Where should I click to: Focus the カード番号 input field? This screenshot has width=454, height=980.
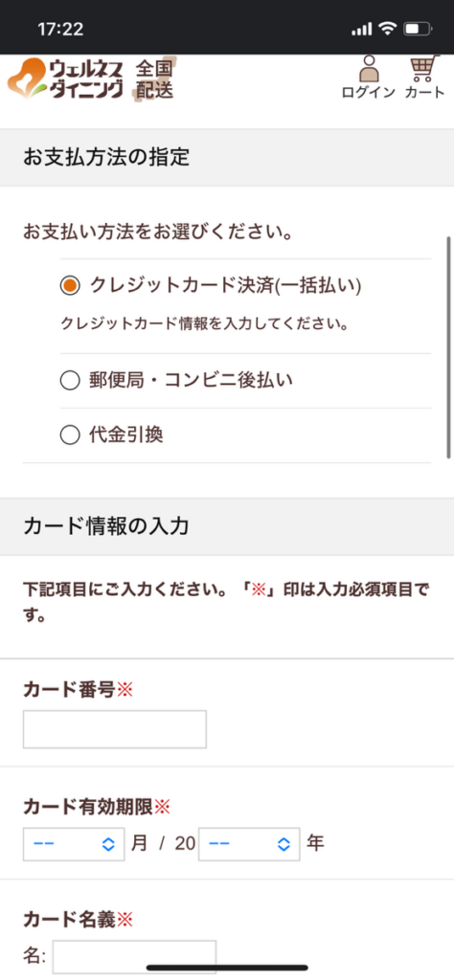click(114, 728)
